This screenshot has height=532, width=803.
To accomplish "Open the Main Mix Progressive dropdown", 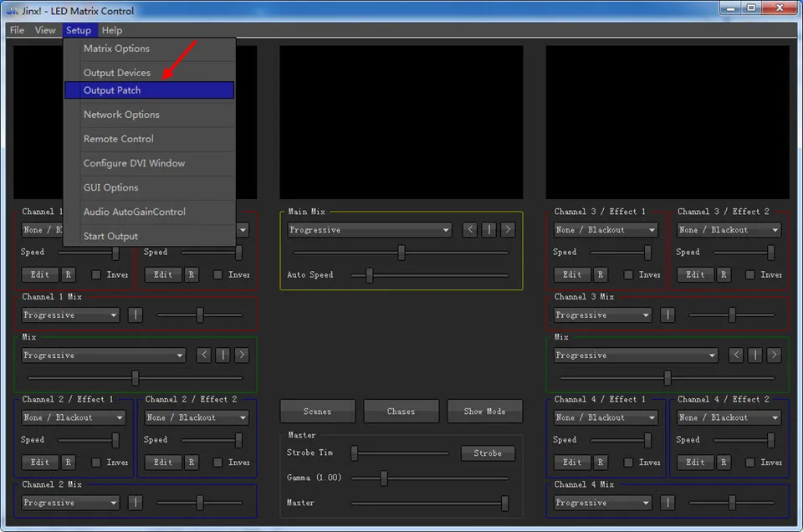I will 369,229.
